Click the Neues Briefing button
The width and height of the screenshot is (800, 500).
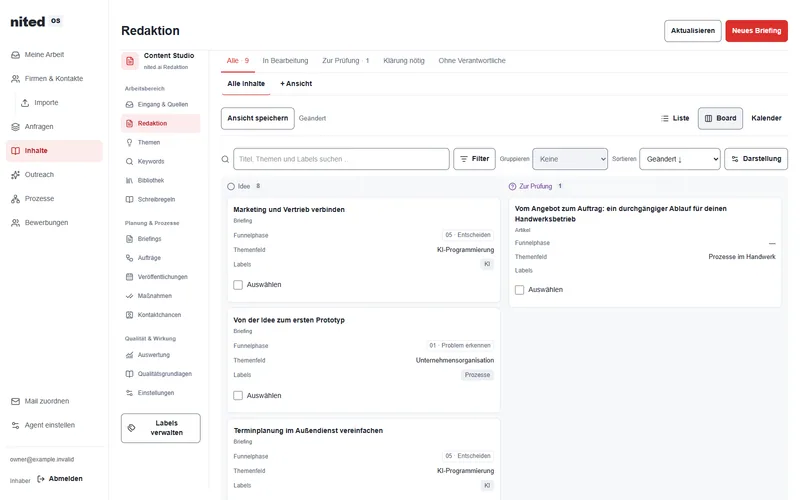pos(756,31)
